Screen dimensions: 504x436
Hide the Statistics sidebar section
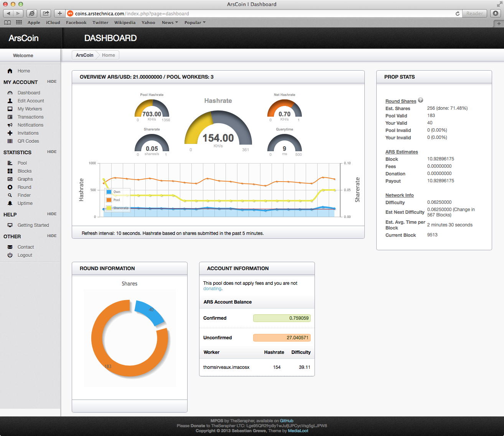pyautogui.click(x=52, y=152)
